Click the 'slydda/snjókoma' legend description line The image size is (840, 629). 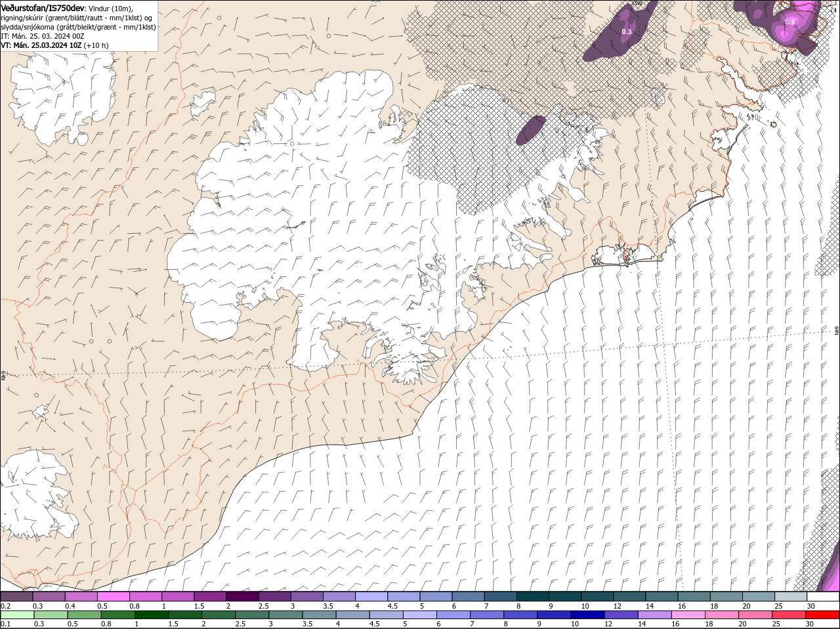tap(78, 27)
